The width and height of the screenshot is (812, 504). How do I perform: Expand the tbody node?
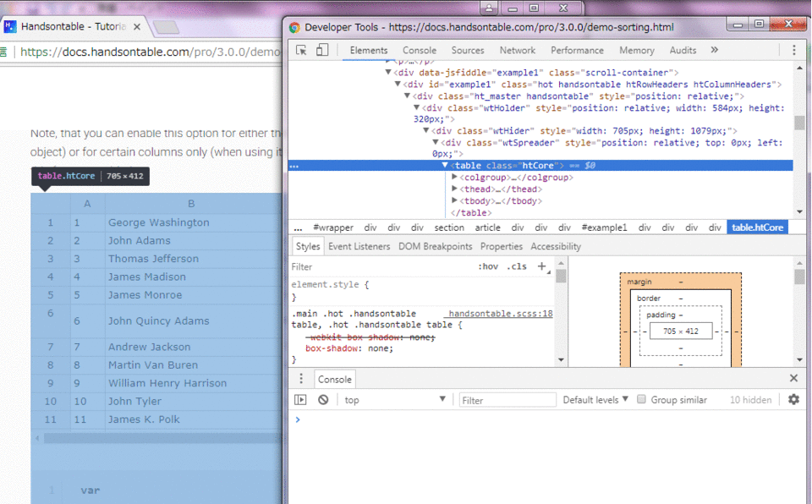tap(454, 201)
